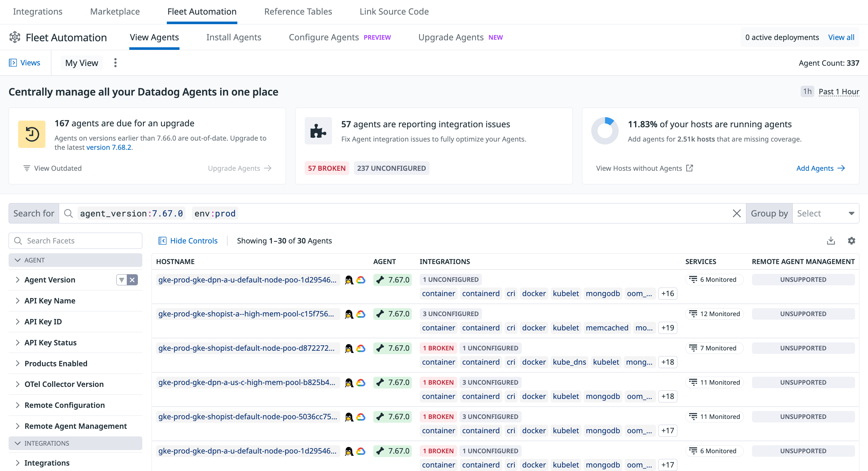Expand the API Key ID facet
Viewport: 868px width, 471px height.
coord(17,322)
